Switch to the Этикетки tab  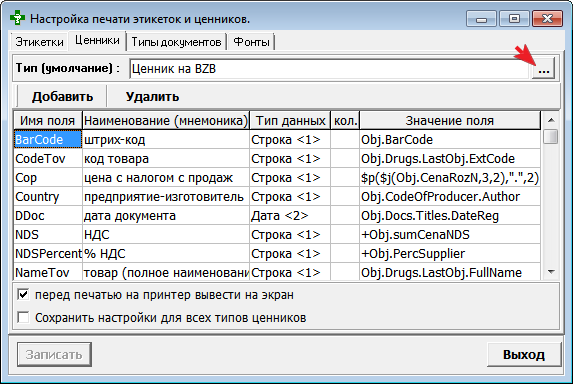tap(39, 42)
